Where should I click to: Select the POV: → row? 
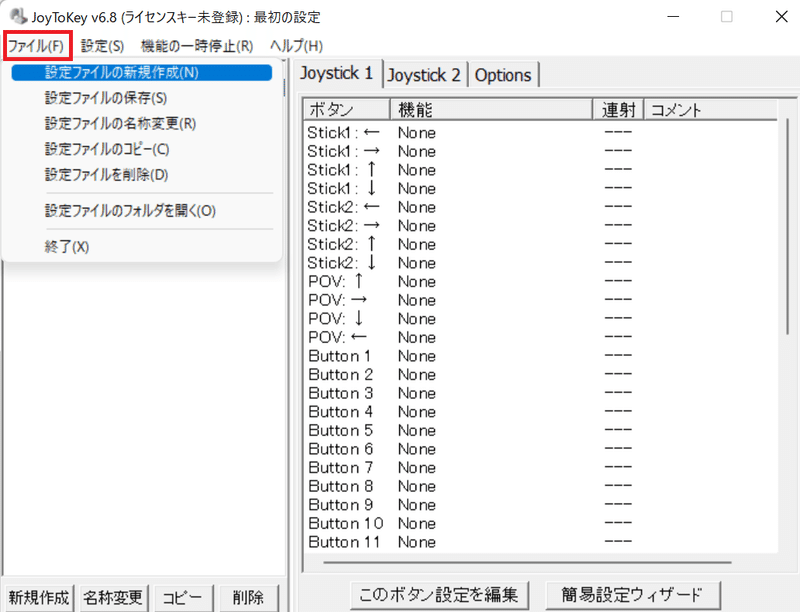541,300
